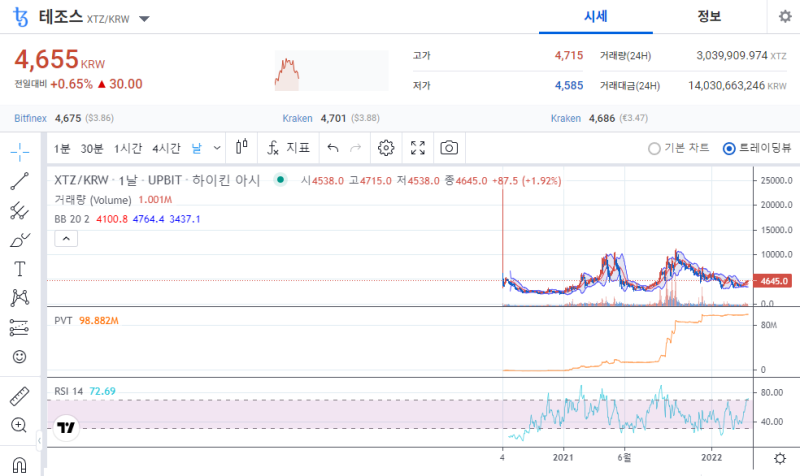Set chart interval to 4시간
This screenshot has width=800, height=476.
coord(166,148)
